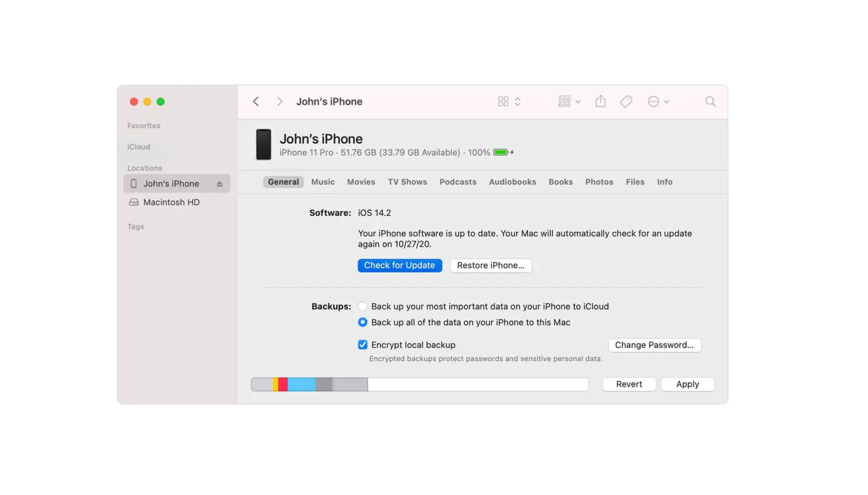Click empty white part of storage bar
Viewport: 868px width, 495px height.
pyautogui.click(x=478, y=384)
